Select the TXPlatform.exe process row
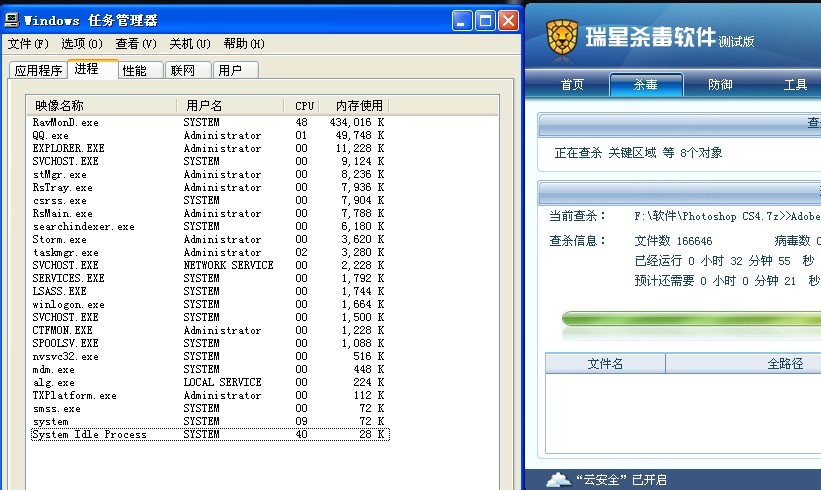This screenshot has height=490, width=821. tap(210, 396)
